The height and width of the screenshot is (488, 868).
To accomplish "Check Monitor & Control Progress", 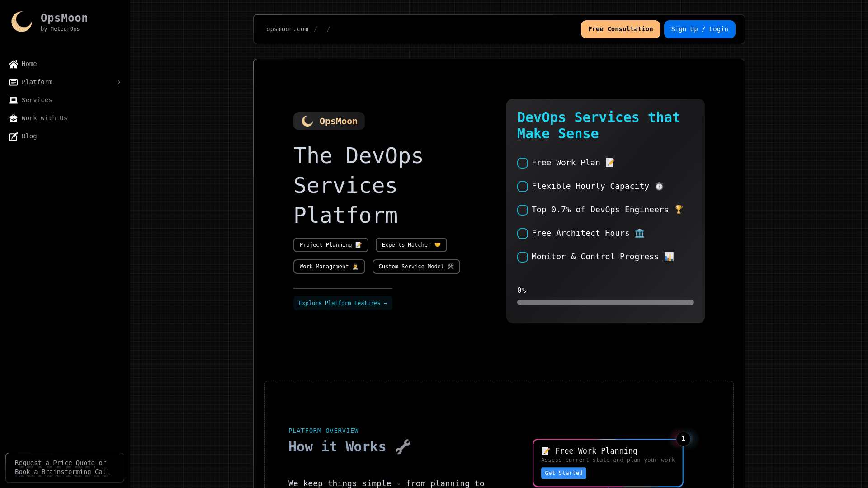I will (x=522, y=257).
